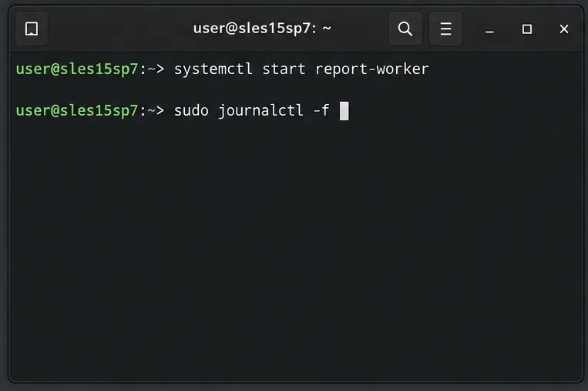Click the second user@sles15sp7 prompt
This screenshot has height=391, width=588.
(x=90, y=111)
